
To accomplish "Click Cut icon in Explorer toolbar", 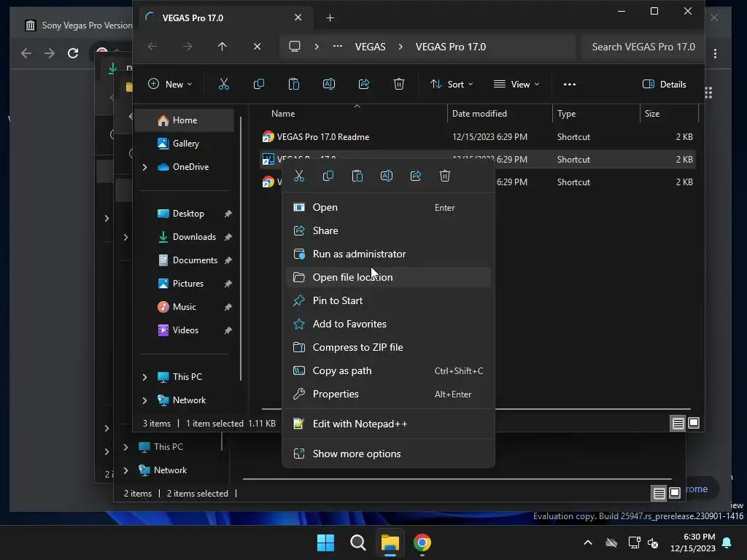I will [223, 85].
